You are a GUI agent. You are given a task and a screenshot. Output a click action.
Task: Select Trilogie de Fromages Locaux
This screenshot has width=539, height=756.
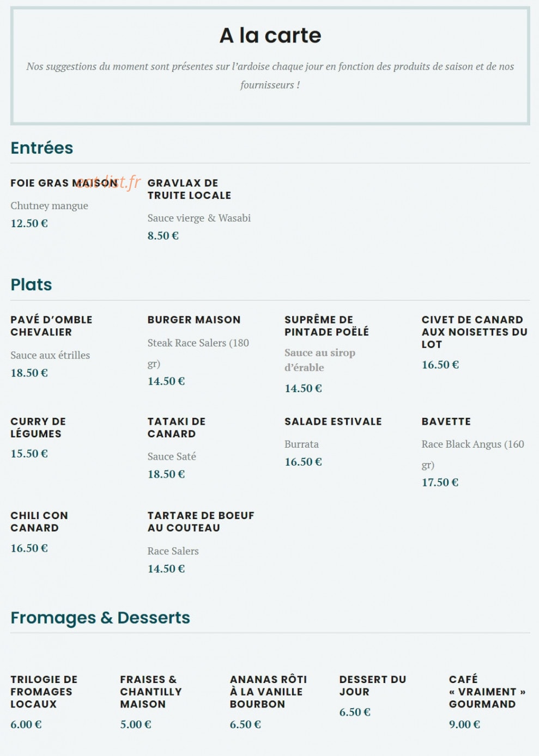(x=44, y=692)
